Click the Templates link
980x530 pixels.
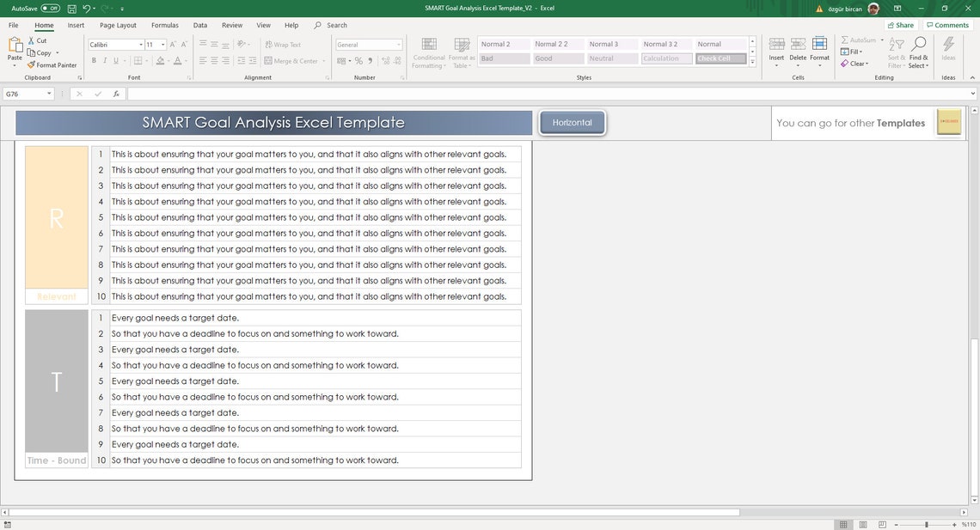[903, 123]
